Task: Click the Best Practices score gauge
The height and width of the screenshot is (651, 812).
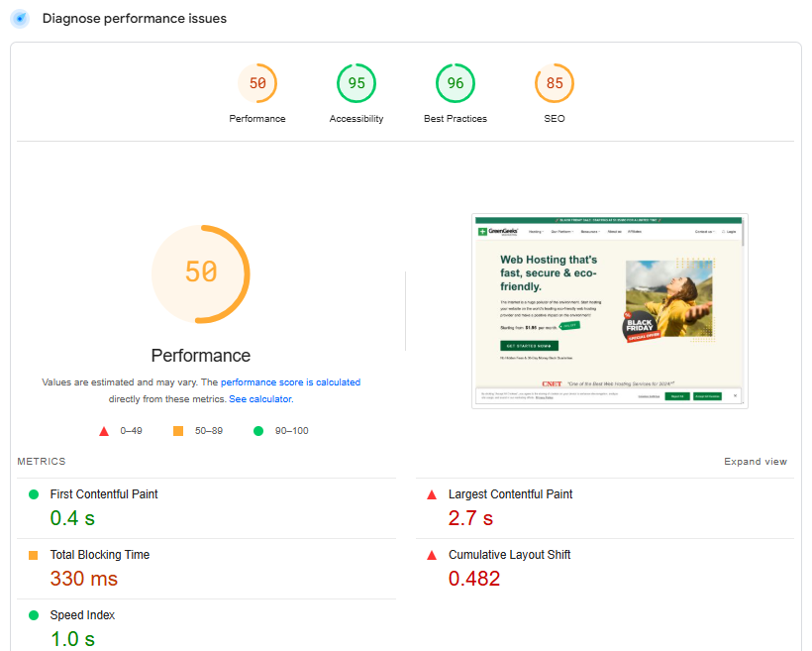Action: (456, 83)
